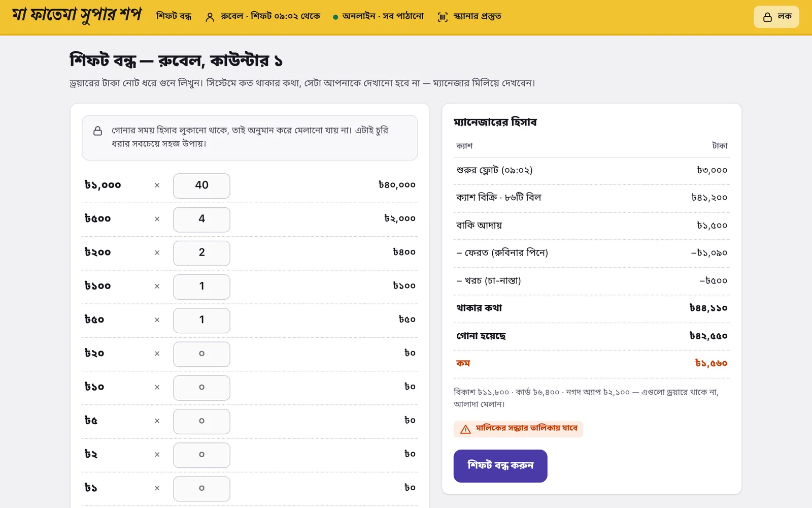
Task: Click the খরচ (চা-নাস্তা) row
Action: click(x=592, y=281)
